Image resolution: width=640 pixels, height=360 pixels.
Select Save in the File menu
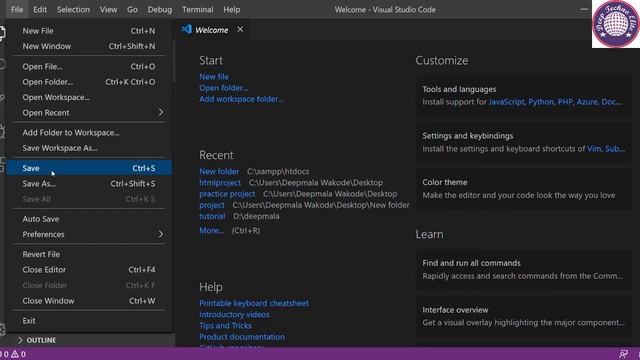click(89, 168)
